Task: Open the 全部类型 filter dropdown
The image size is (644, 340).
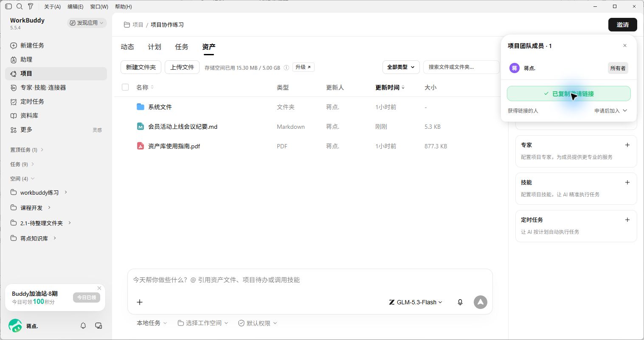Action: pyautogui.click(x=401, y=67)
